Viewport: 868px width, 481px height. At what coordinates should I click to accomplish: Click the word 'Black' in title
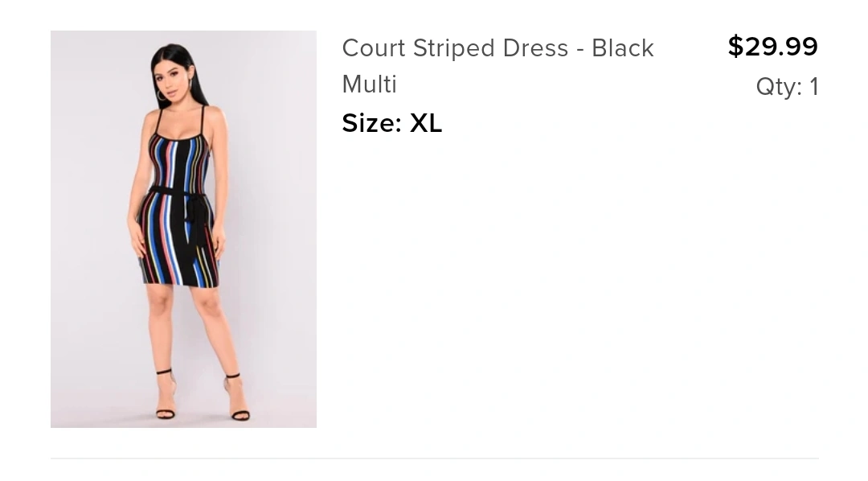click(x=623, y=48)
